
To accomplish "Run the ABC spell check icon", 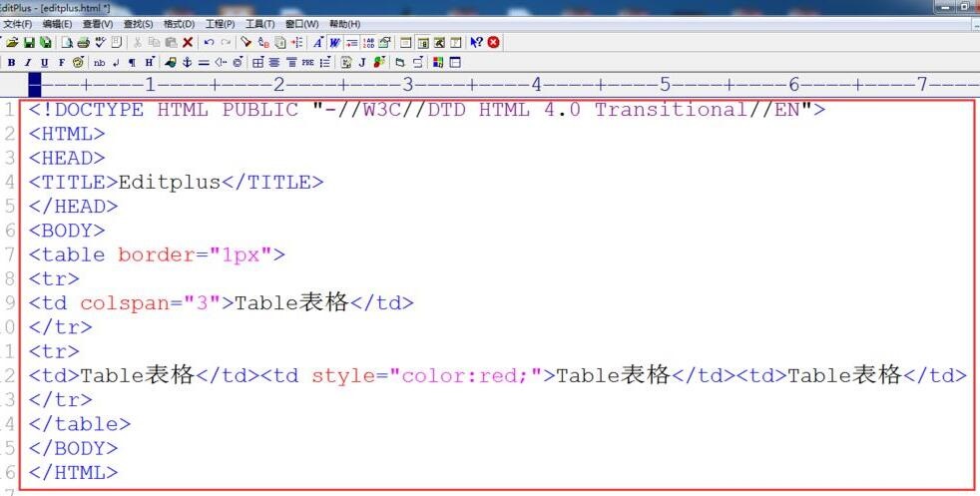I will (x=100, y=43).
